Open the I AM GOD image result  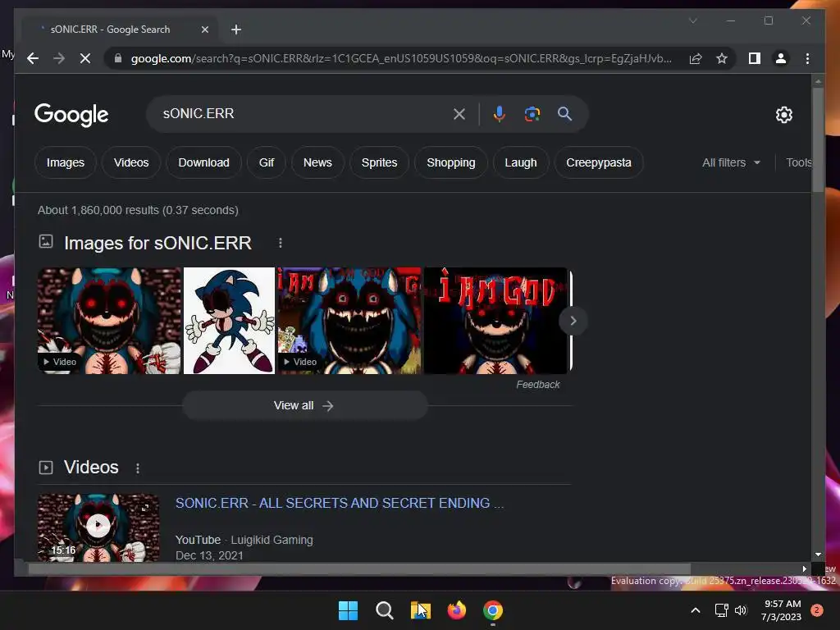495,321
